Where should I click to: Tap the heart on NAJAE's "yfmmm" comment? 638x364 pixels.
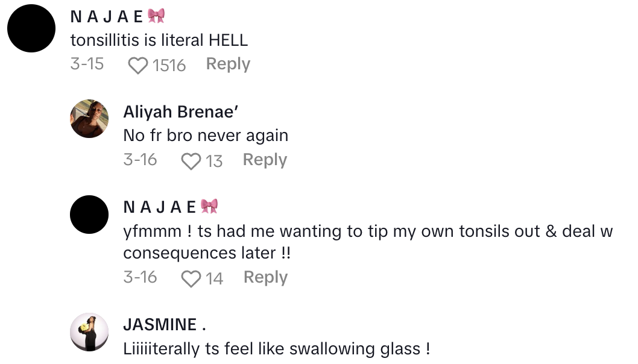tap(192, 278)
